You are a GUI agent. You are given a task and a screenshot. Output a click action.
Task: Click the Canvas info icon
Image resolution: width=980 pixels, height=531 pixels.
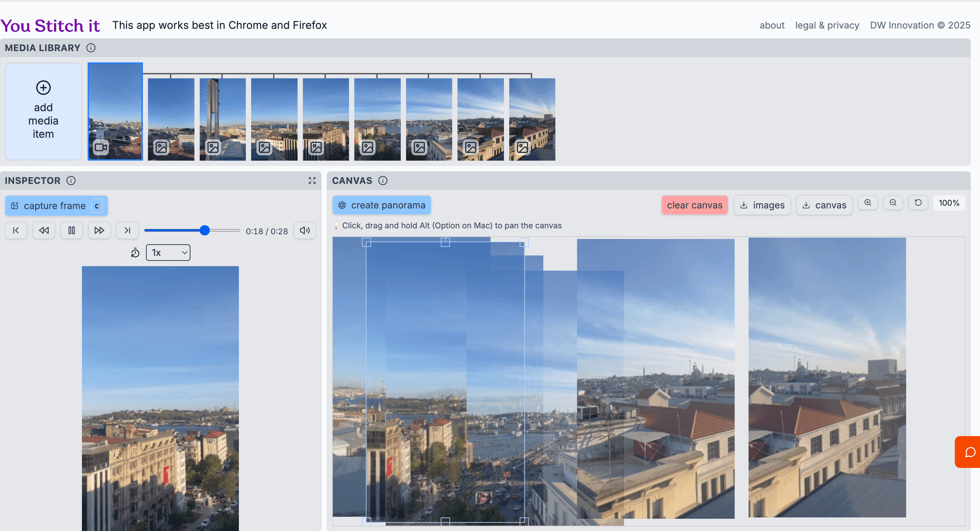tap(383, 181)
